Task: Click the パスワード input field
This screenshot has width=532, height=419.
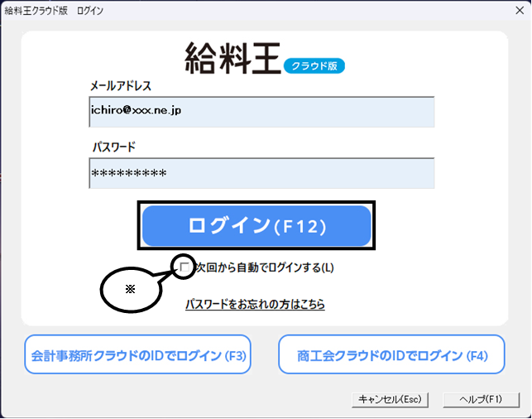Action: click(x=261, y=173)
